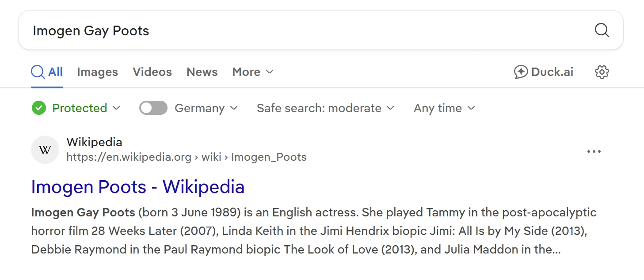
Task: Open the Germany region dropdown
Action: 206,108
